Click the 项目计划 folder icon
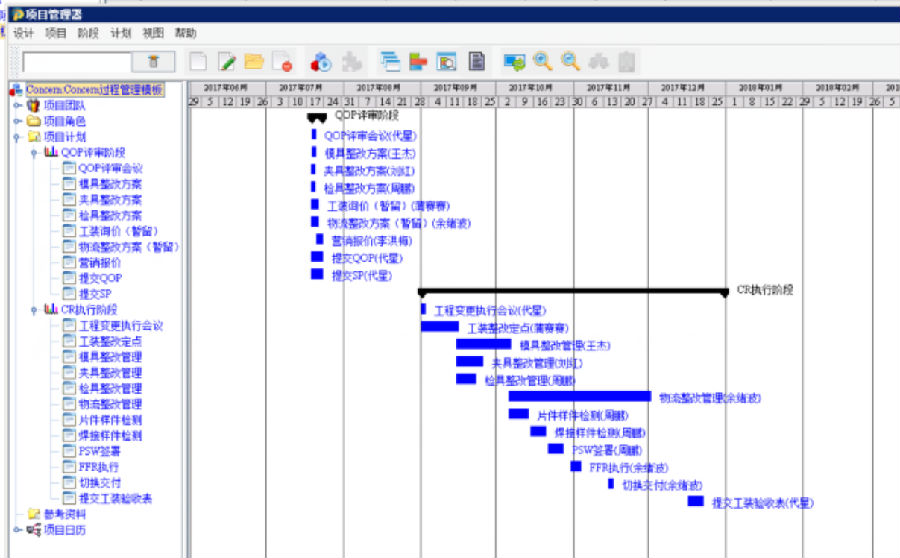The width and height of the screenshot is (900, 558). coord(34,137)
